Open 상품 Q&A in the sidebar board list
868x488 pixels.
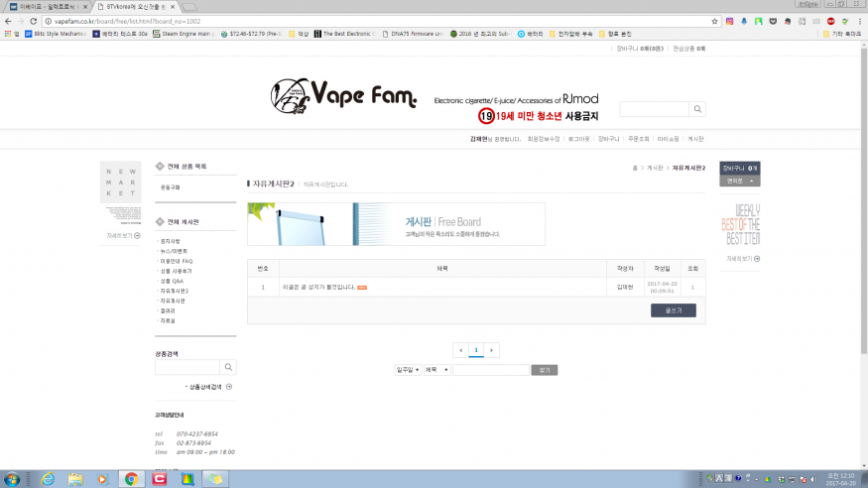(172, 281)
